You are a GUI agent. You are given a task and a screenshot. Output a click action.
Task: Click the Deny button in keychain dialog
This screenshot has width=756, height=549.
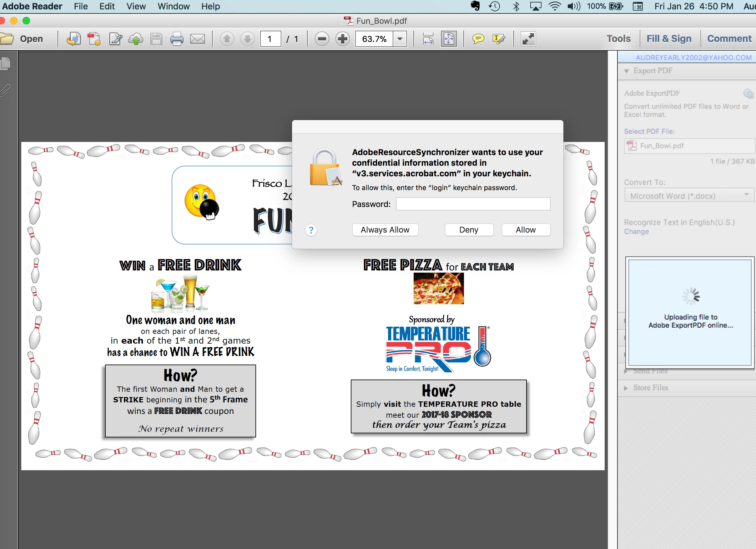(x=469, y=230)
